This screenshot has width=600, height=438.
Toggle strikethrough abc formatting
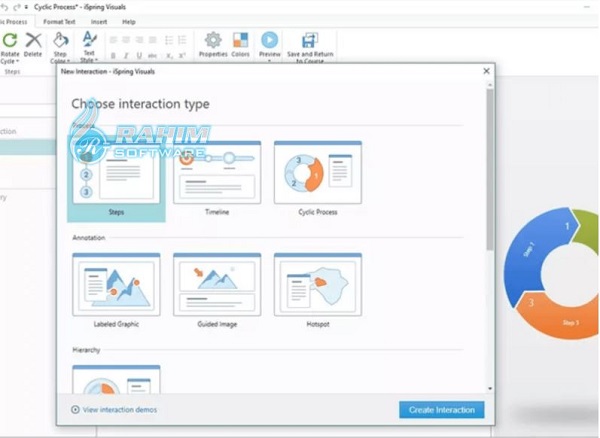tap(152, 56)
